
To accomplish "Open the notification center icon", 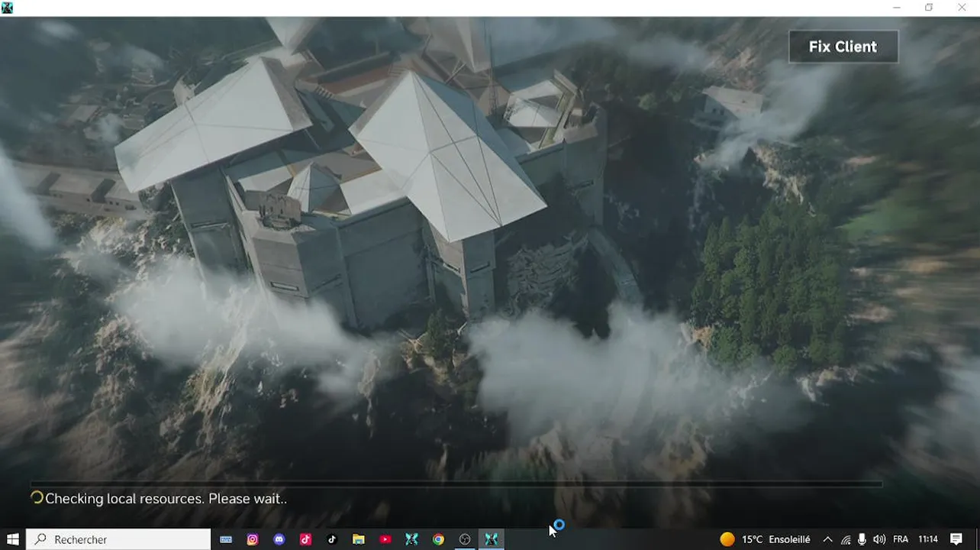I will pos(956,539).
